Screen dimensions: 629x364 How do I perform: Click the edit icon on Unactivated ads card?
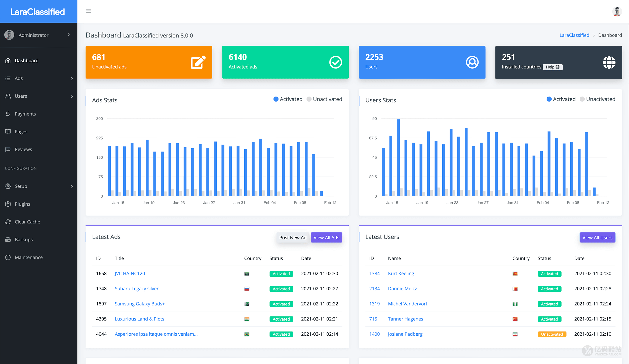tap(198, 62)
